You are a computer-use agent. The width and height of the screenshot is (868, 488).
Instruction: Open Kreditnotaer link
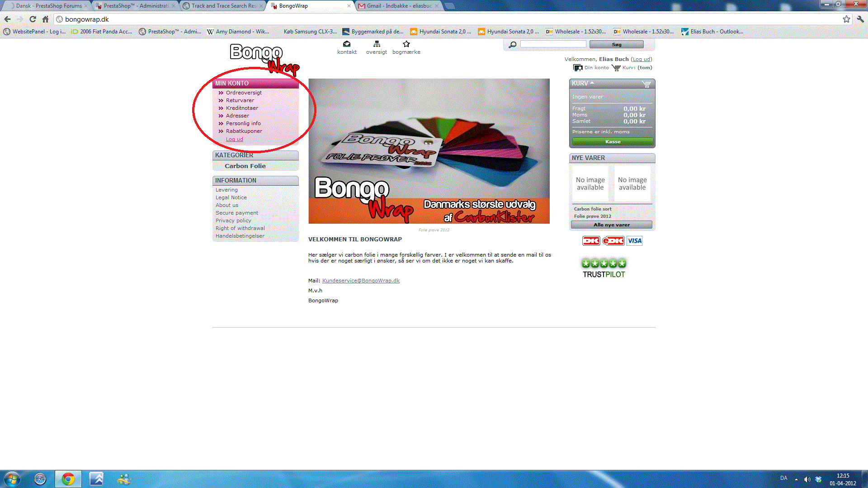[x=242, y=108]
